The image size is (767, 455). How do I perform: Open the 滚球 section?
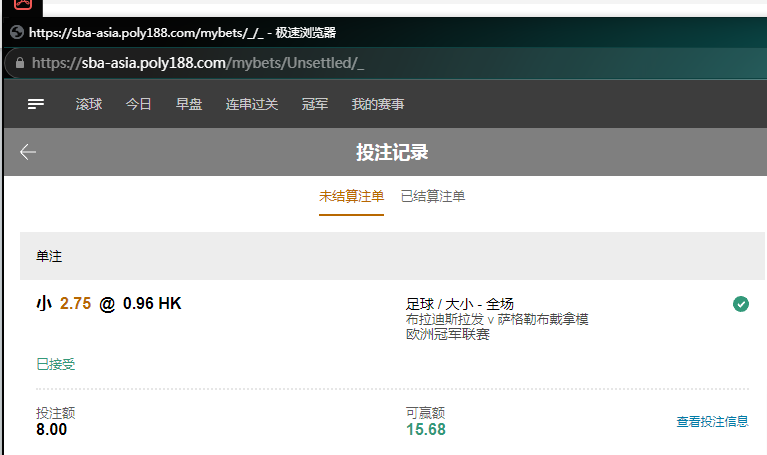pos(89,104)
